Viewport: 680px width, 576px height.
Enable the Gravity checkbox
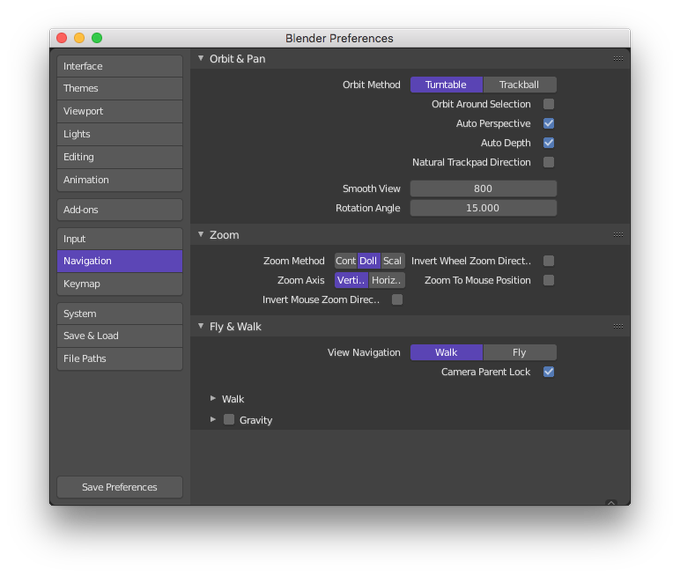(229, 419)
